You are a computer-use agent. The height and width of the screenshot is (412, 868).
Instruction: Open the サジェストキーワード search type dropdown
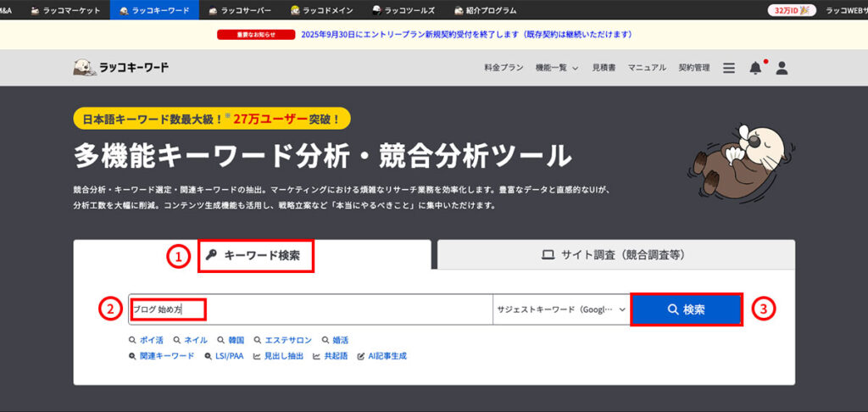pyautogui.click(x=562, y=309)
